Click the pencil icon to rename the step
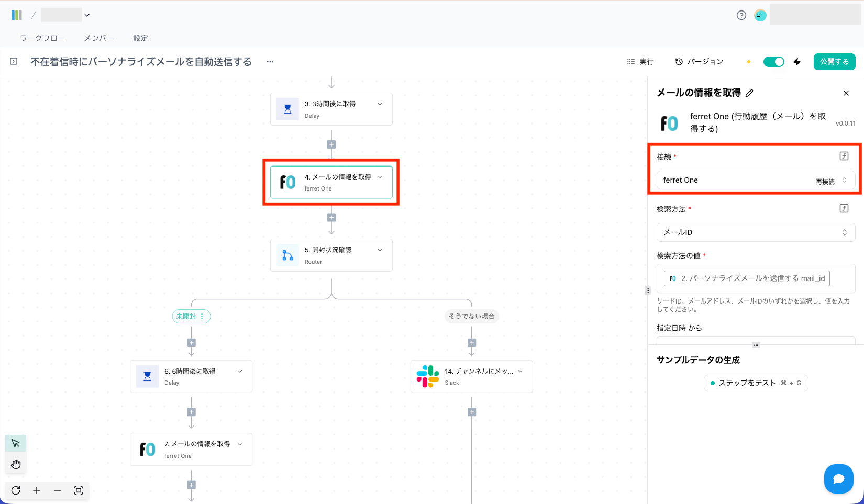The height and width of the screenshot is (504, 864). pos(749,93)
